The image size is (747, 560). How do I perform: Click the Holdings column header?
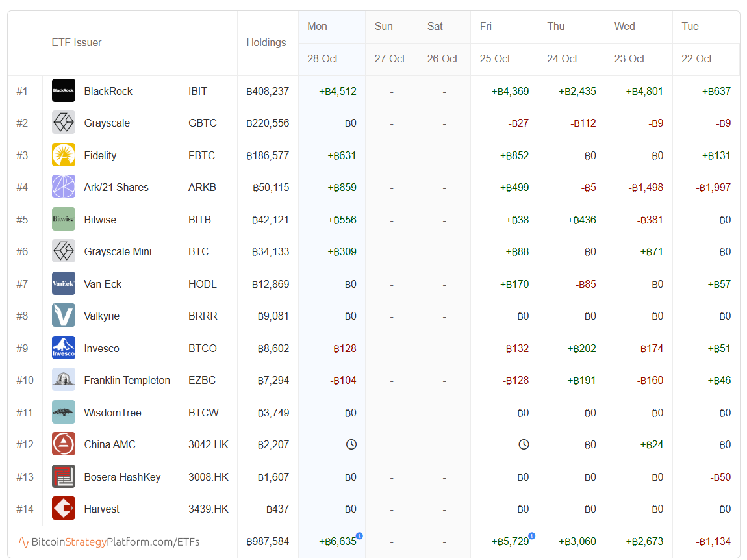pos(266,43)
